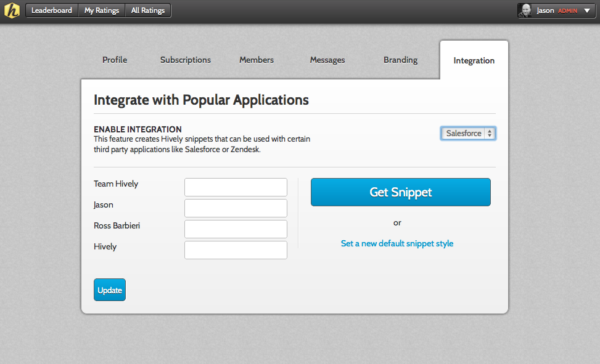View All Ratings

point(148,10)
